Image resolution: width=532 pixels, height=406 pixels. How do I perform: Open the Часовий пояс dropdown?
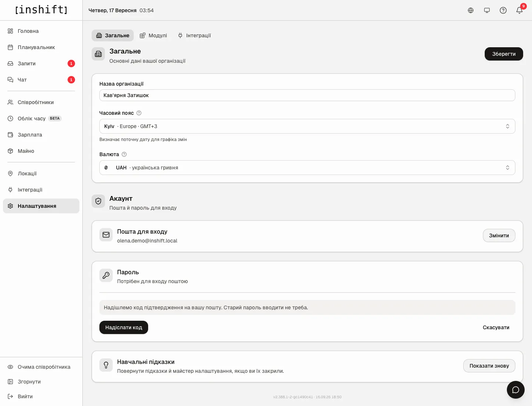307,126
